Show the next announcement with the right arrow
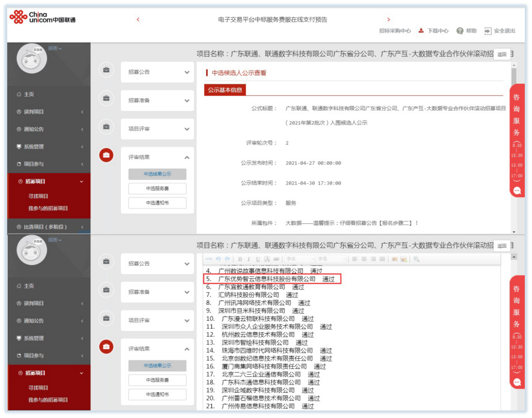532x418 pixels. pyautogui.click(x=389, y=19)
